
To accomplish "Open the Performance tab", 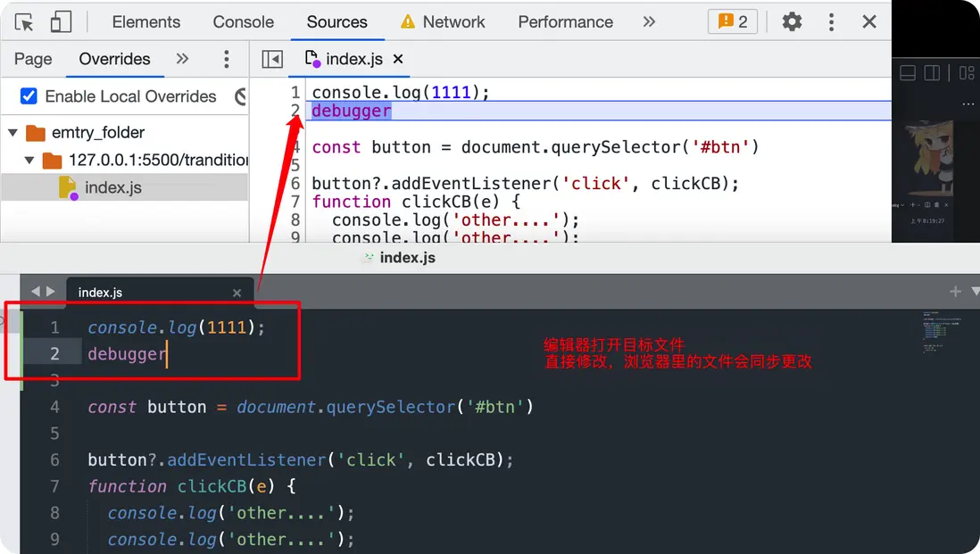I will (565, 22).
